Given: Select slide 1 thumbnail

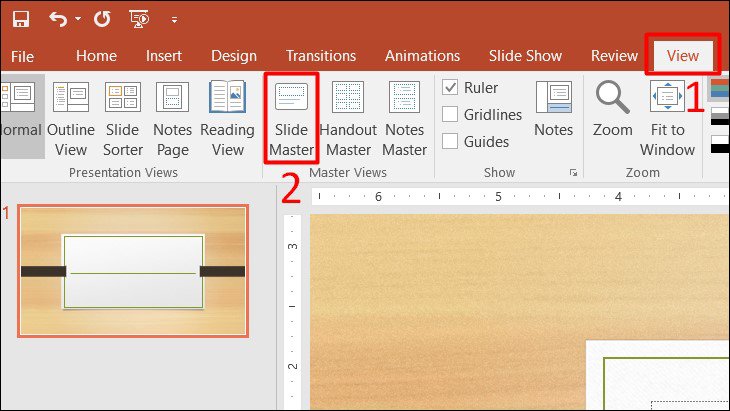Looking at the screenshot, I should coord(133,271).
